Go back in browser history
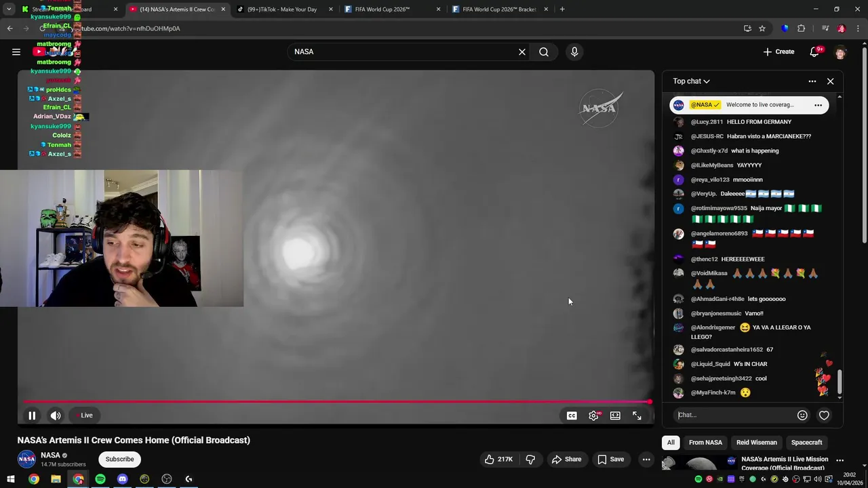Screen dimensions: 868x488 click(x=9, y=28)
